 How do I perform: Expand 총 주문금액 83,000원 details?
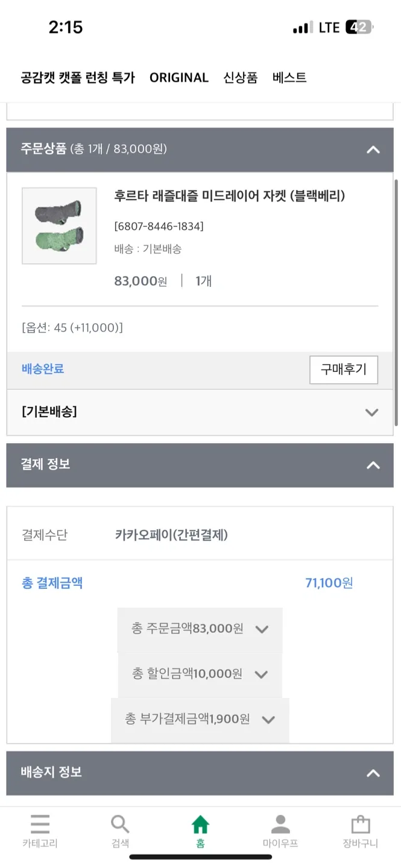261,629
